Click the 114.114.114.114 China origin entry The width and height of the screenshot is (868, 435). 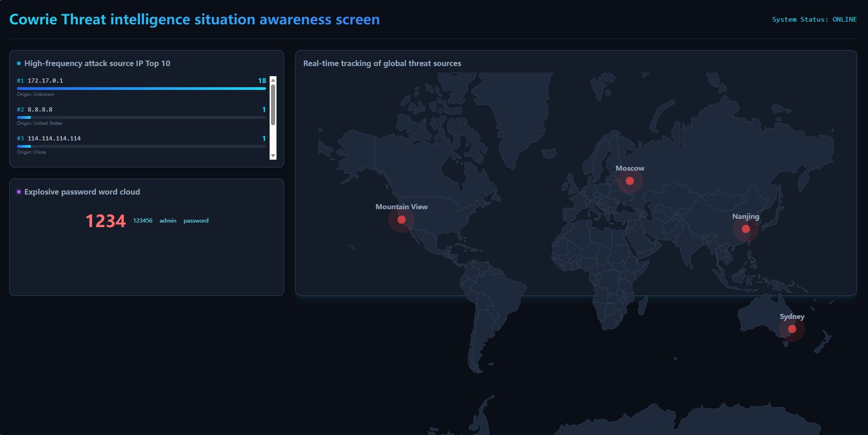tap(54, 138)
